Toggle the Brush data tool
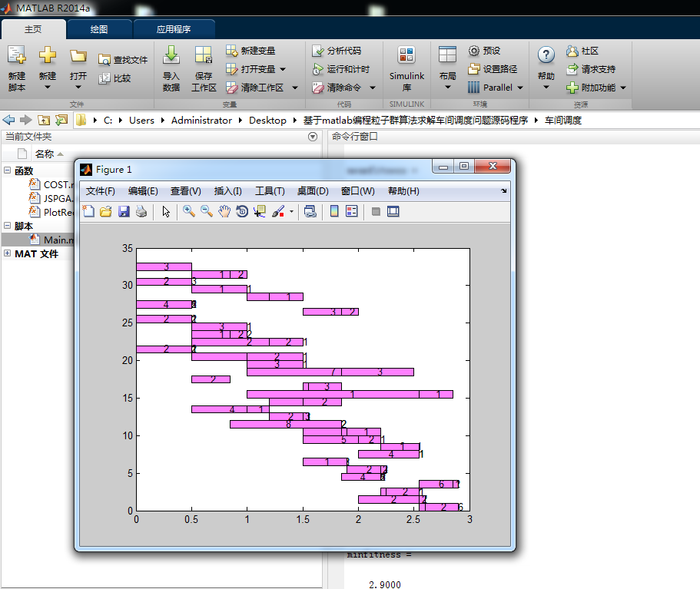The height and width of the screenshot is (589, 700). (x=278, y=211)
